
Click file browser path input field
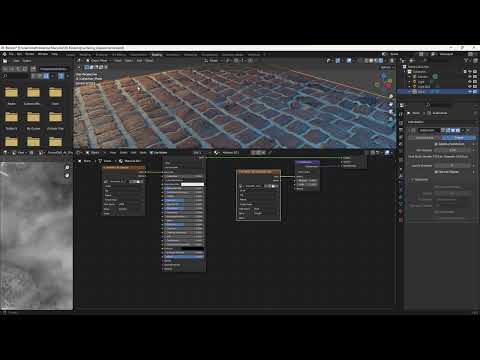(x=54, y=69)
